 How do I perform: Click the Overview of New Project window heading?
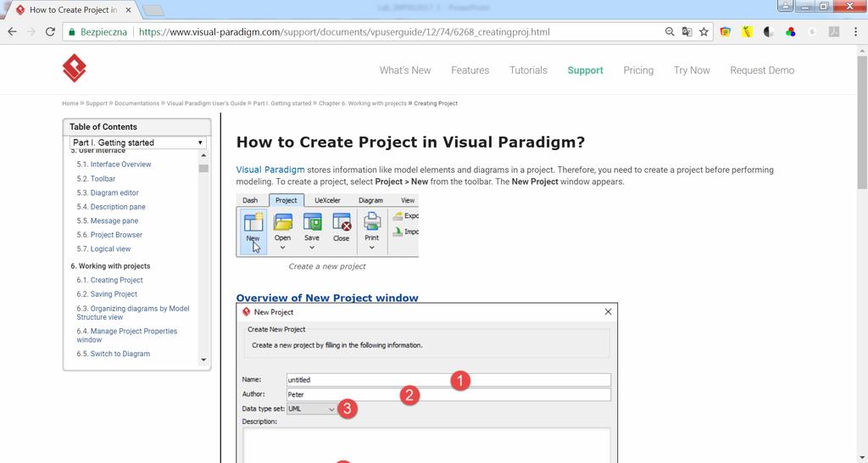point(327,298)
